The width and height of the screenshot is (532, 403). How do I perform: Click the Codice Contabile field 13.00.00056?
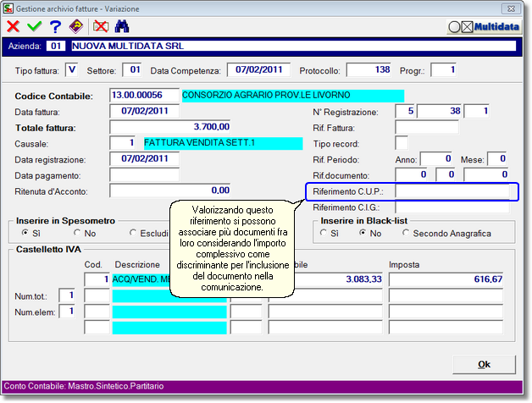point(144,96)
